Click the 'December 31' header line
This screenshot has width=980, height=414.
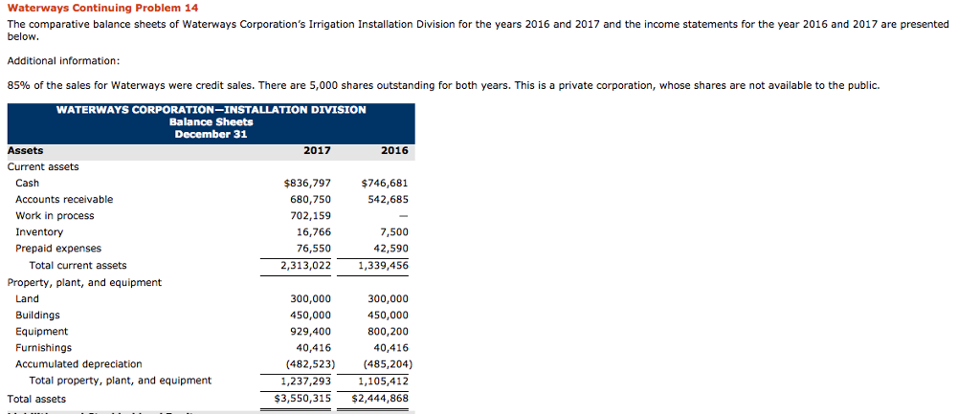pyautogui.click(x=212, y=134)
